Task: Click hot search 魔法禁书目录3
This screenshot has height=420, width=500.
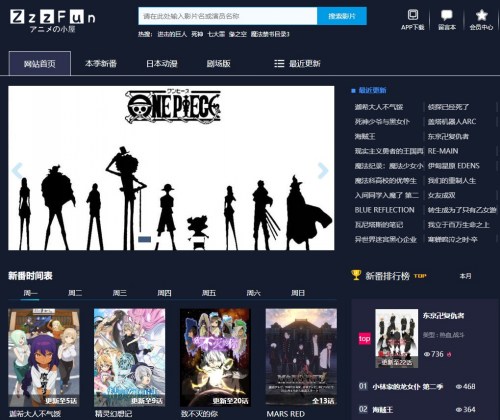Action: pos(270,34)
